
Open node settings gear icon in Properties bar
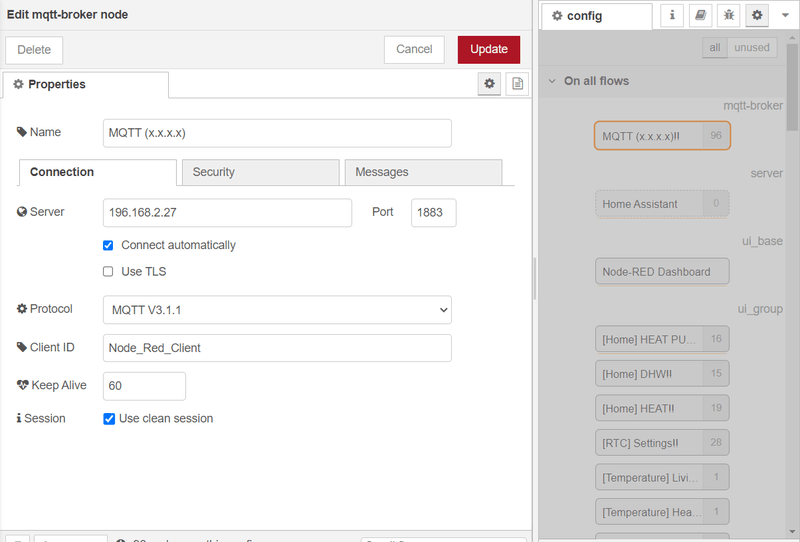[x=489, y=84]
